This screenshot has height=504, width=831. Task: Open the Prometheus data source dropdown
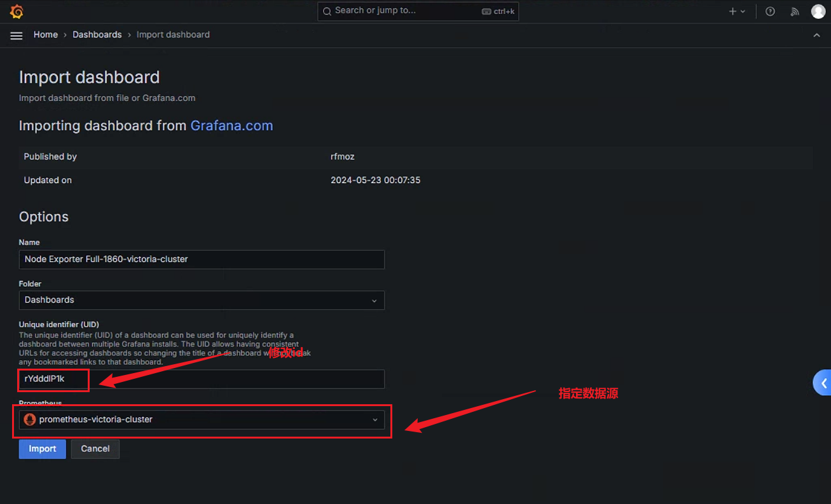(x=202, y=419)
